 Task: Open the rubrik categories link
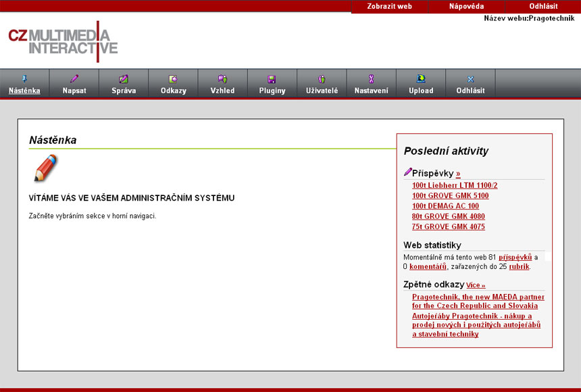(519, 267)
